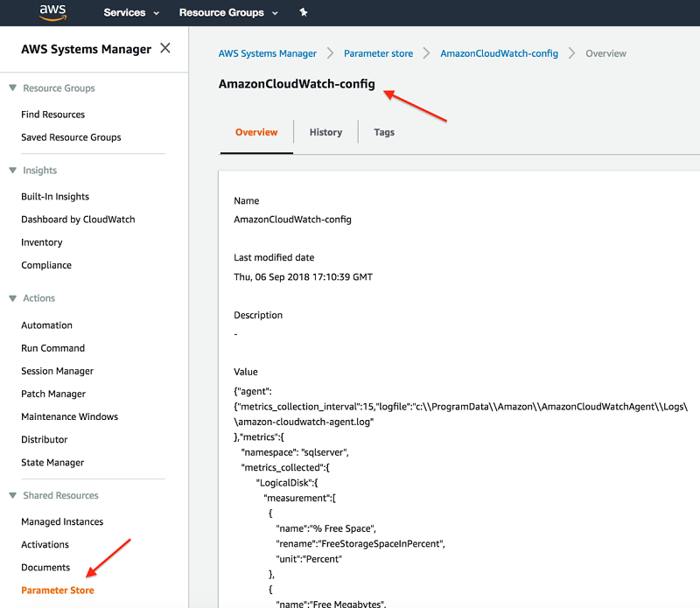This screenshot has height=608, width=700.
Task: Open Find Resources in sidebar
Action: (53, 115)
